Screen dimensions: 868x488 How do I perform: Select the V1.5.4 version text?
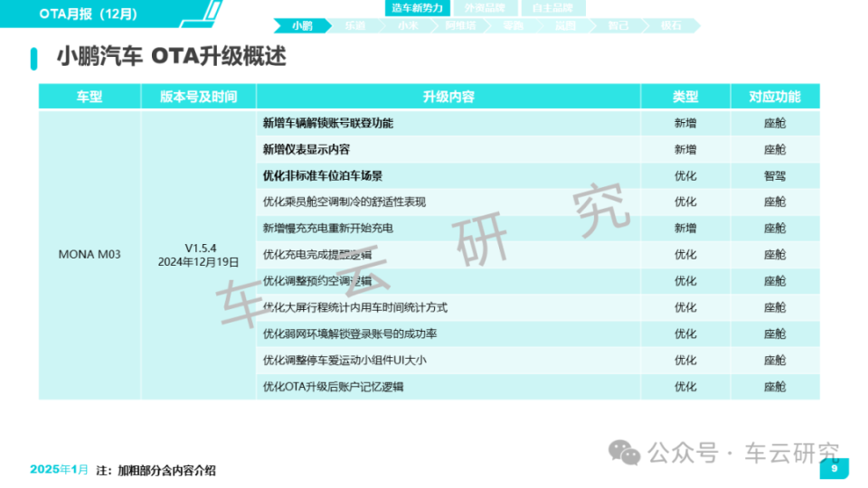(x=201, y=248)
